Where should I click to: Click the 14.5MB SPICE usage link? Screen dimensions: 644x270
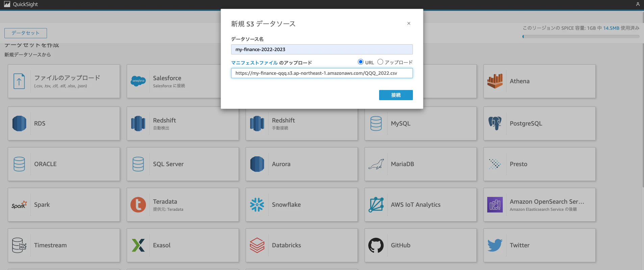point(611,28)
